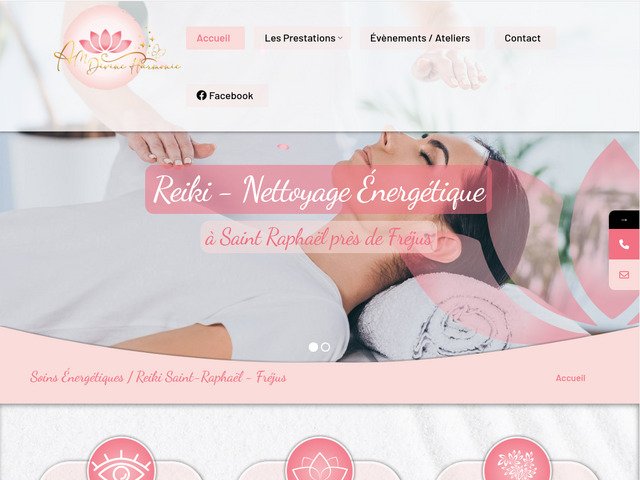Open the Contact page
640x480 pixels.
[524, 38]
